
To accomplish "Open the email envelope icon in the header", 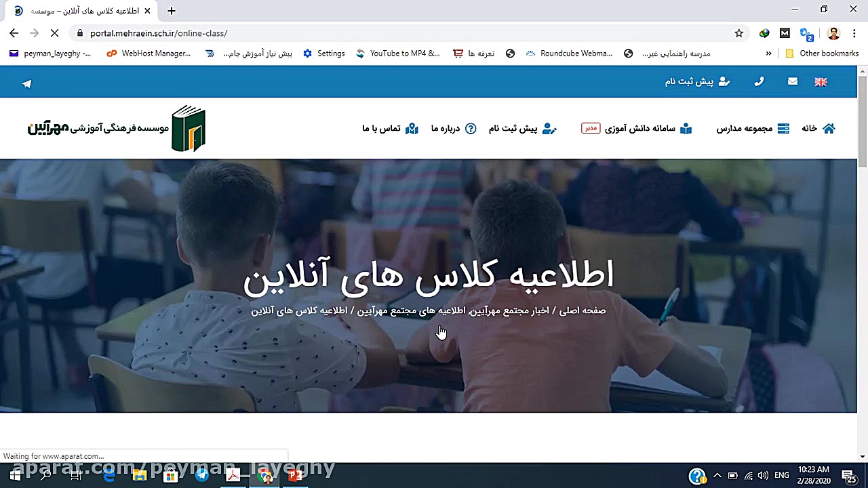I will (x=793, y=81).
